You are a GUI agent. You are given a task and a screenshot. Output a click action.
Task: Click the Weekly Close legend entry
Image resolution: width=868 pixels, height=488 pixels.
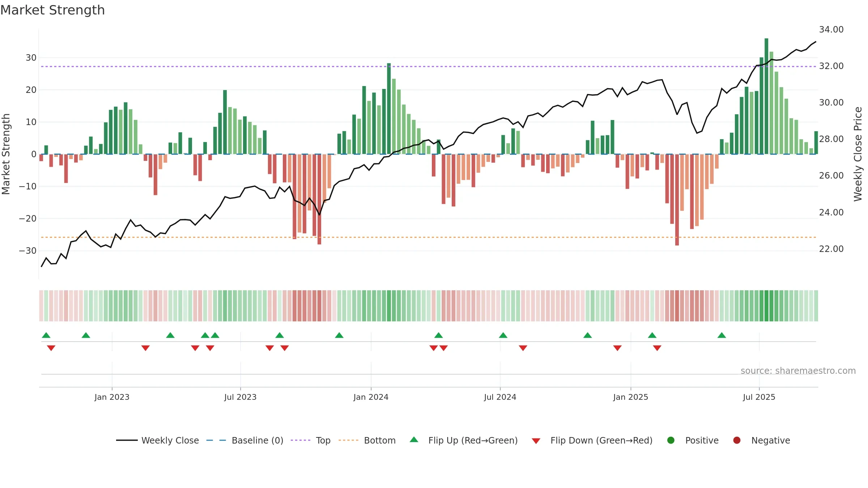tap(157, 440)
